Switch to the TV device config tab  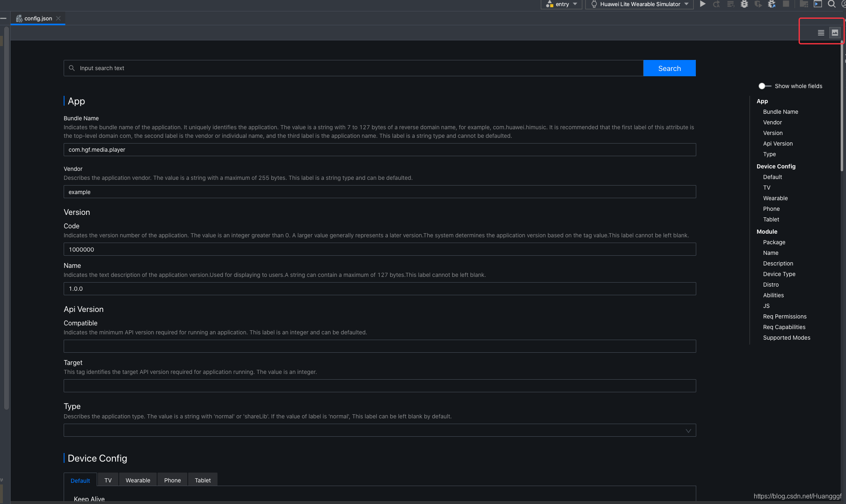(x=108, y=480)
